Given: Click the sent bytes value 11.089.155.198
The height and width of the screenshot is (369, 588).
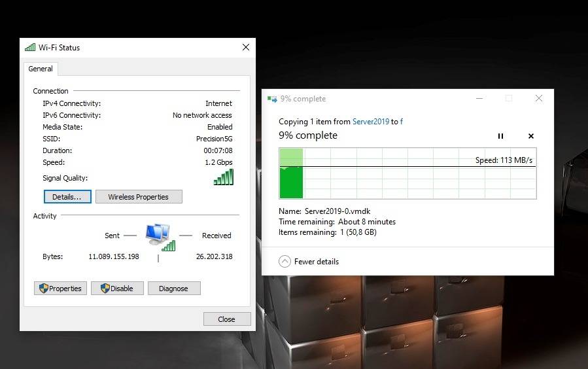Looking at the screenshot, I should (114, 256).
